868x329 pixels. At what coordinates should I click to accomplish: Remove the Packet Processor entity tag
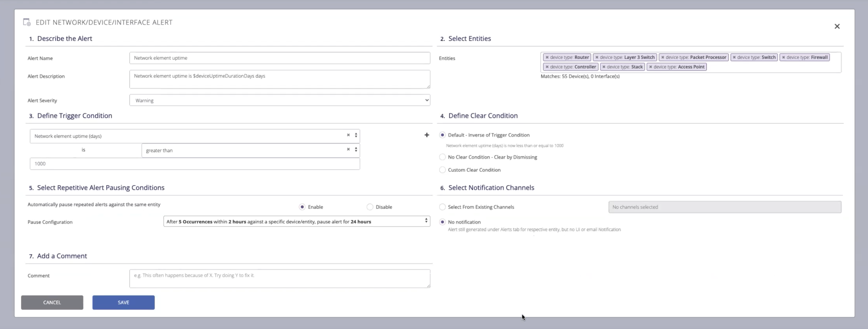(x=662, y=57)
